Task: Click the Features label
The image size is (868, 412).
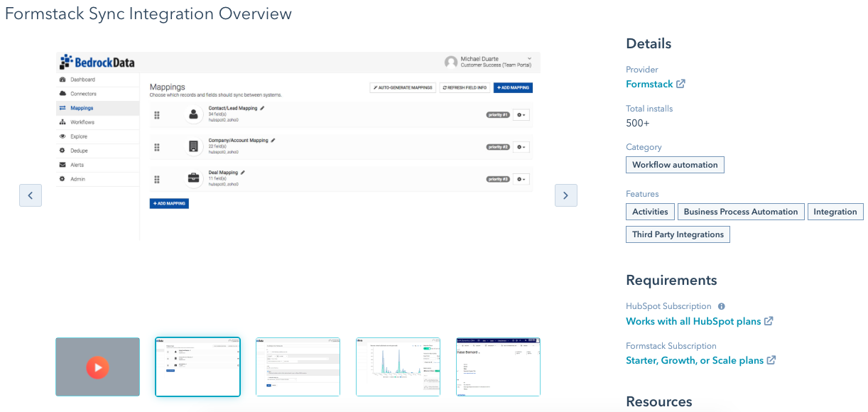Action: 642,194
